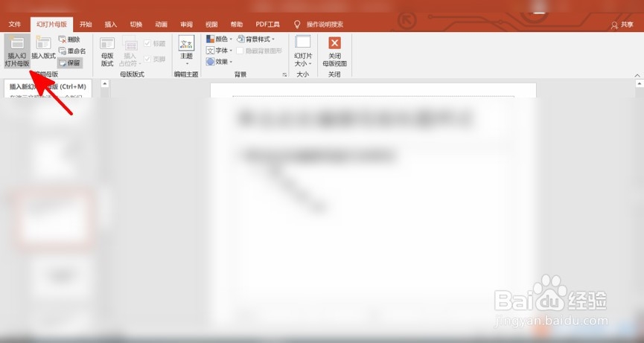644x343 pixels.
Task: Click the Share (共享) button
Action: pyautogui.click(x=622, y=25)
